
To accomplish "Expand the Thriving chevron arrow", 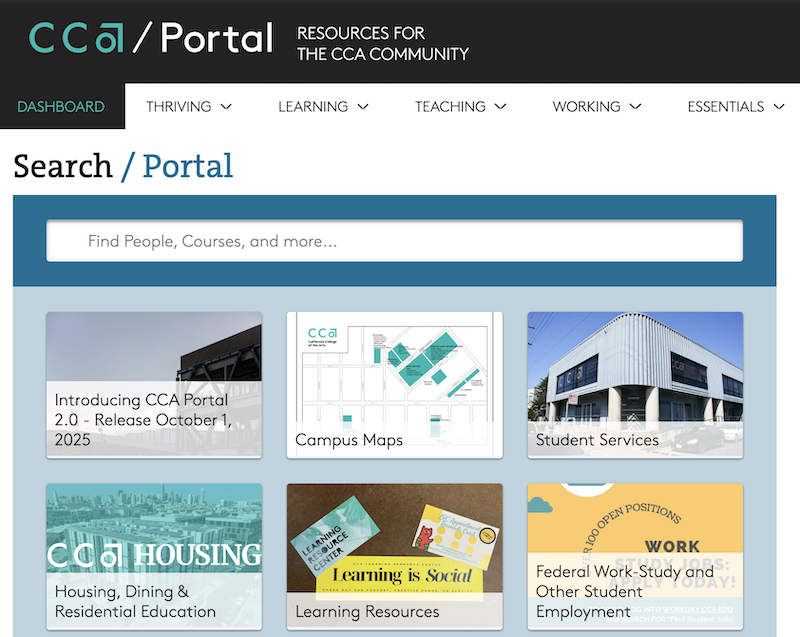I will click(226, 107).
